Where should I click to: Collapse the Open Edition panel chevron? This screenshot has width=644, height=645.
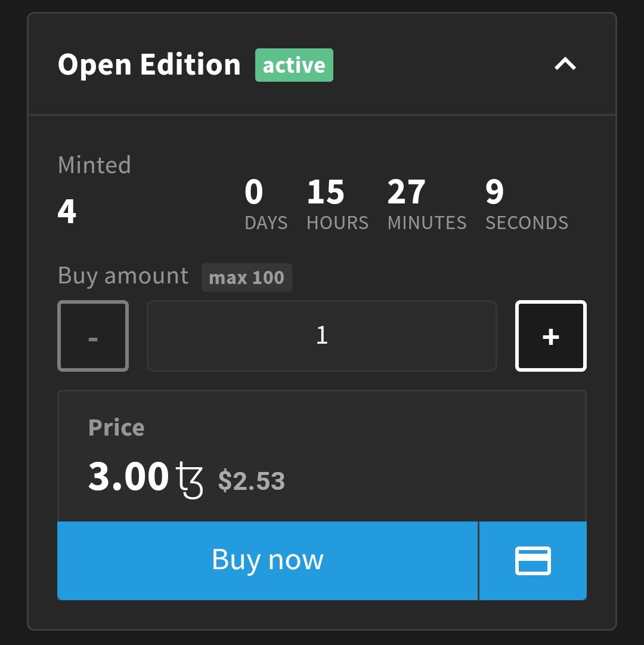[x=565, y=64]
